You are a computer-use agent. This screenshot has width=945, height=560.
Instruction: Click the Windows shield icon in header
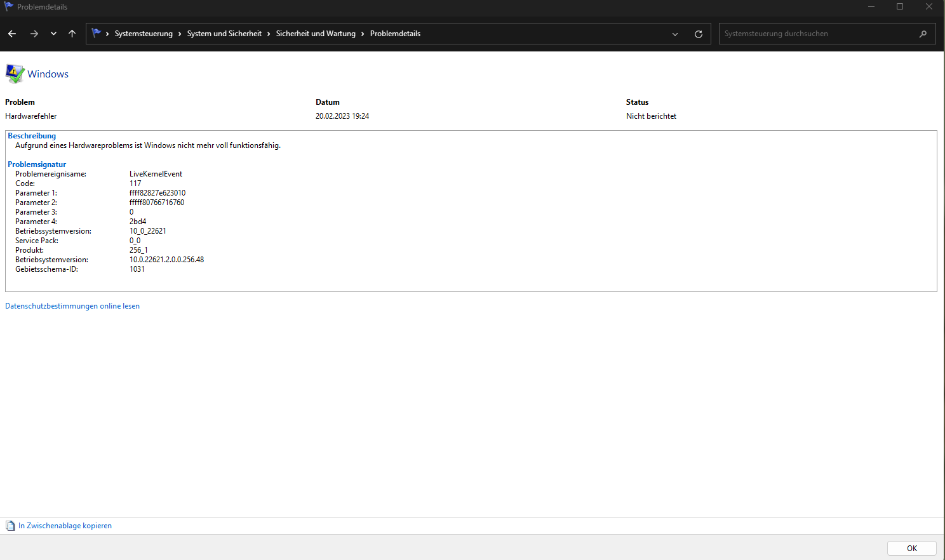[15, 74]
